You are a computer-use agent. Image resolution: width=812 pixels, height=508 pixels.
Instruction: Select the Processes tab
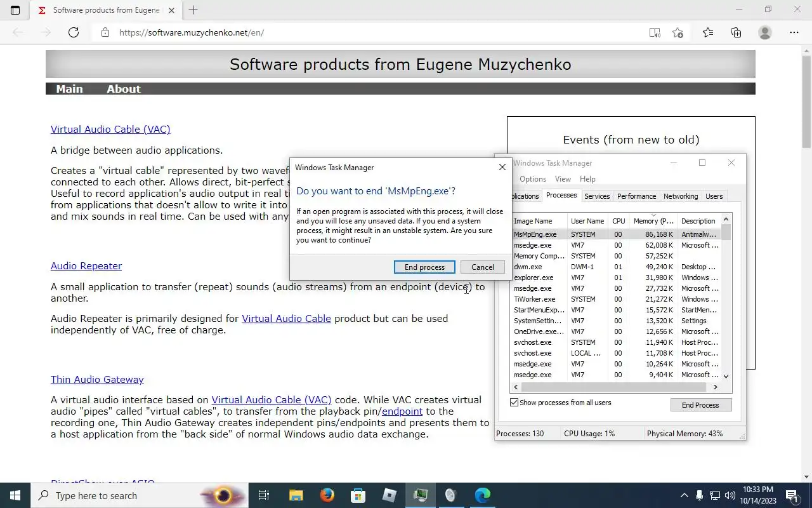click(561, 196)
